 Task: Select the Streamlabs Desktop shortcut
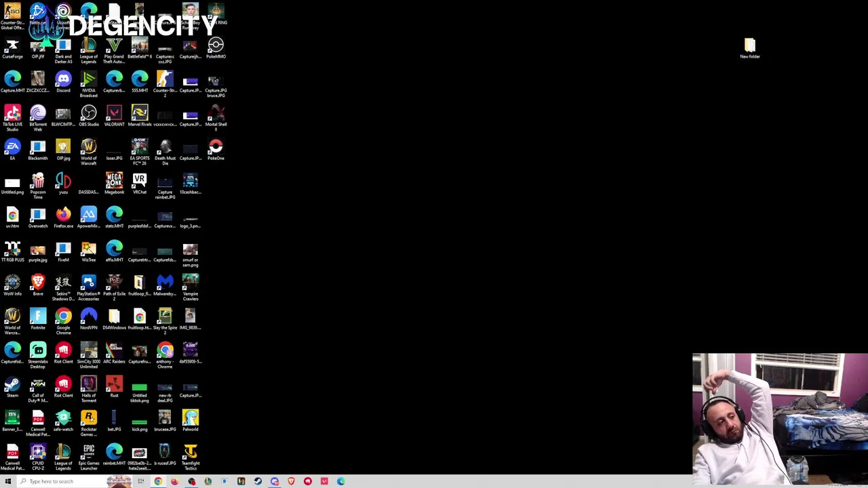38,355
